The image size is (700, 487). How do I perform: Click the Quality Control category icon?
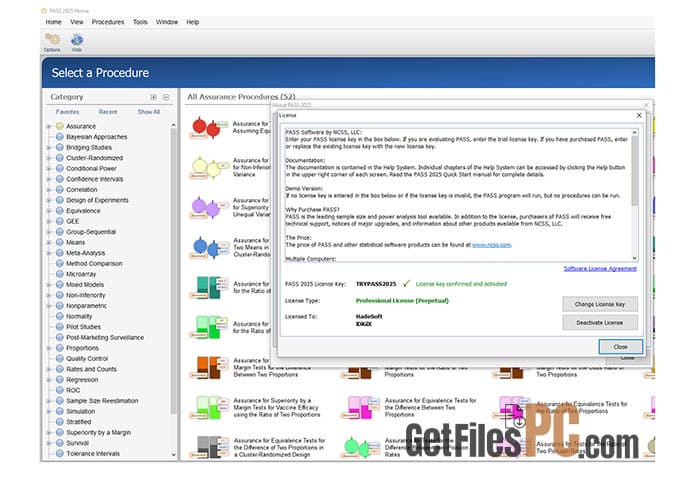(59, 358)
